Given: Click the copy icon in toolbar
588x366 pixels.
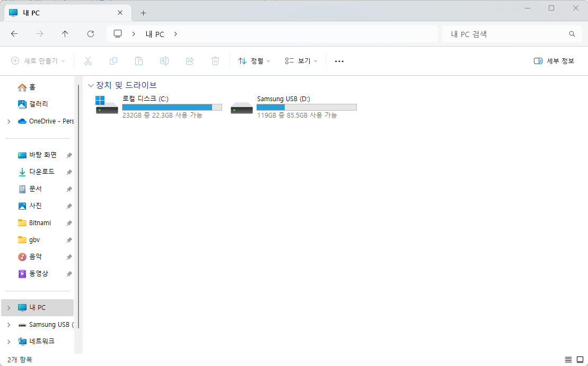Looking at the screenshot, I should click(113, 61).
